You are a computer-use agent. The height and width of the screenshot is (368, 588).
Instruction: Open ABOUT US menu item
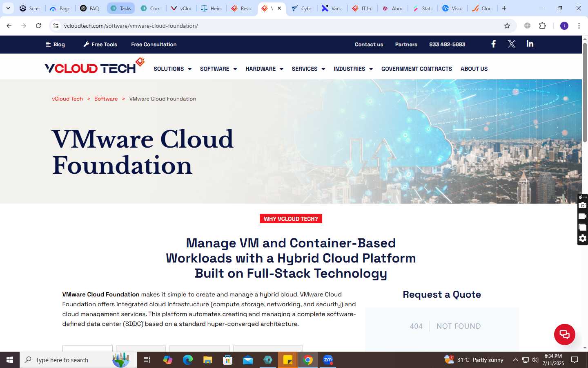(x=474, y=69)
